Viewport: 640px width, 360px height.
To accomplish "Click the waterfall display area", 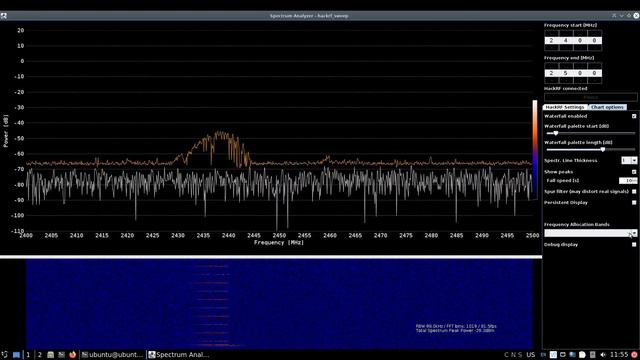I will point(279,304).
